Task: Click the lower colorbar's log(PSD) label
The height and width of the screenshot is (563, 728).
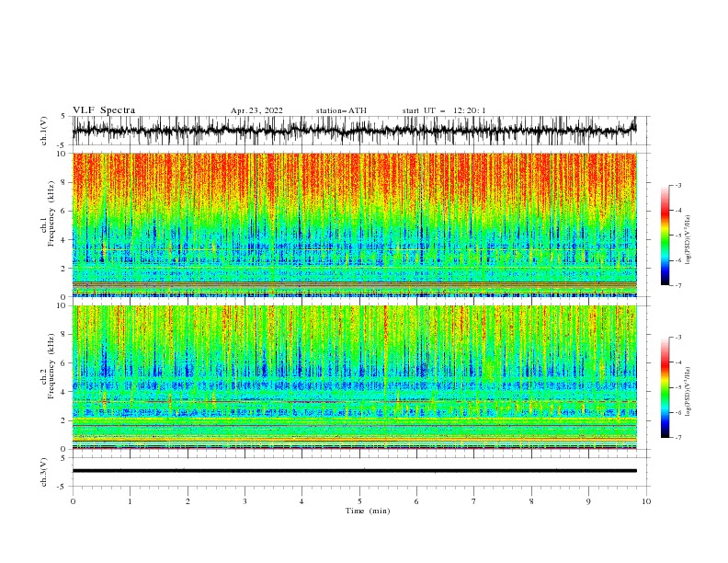Action: click(688, 391)
